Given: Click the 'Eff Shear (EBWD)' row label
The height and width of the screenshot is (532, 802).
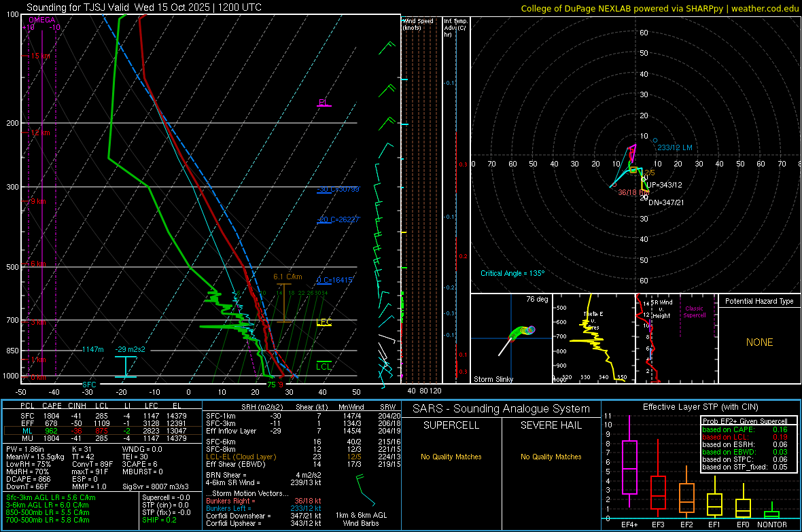Looking at the screenshot, I should 235,464.
